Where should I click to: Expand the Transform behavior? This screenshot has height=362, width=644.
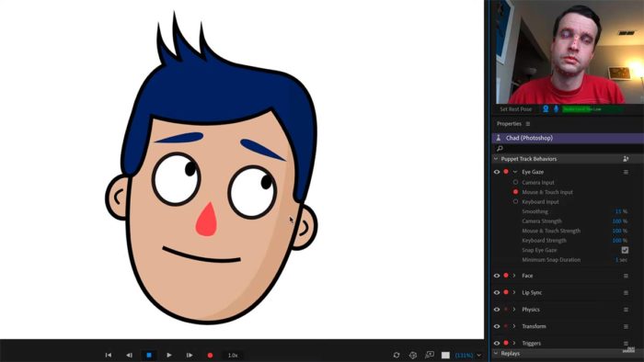point(514,326)
